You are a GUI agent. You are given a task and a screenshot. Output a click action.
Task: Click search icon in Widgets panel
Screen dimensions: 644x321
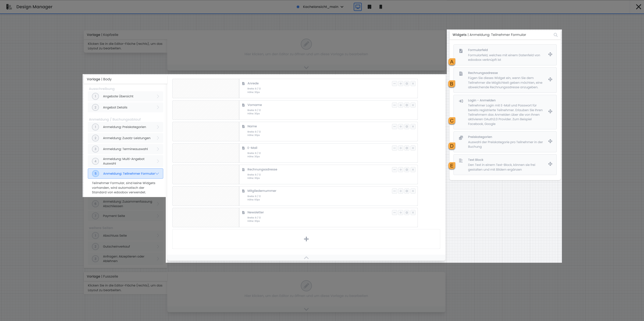click(x=555, y=35)
